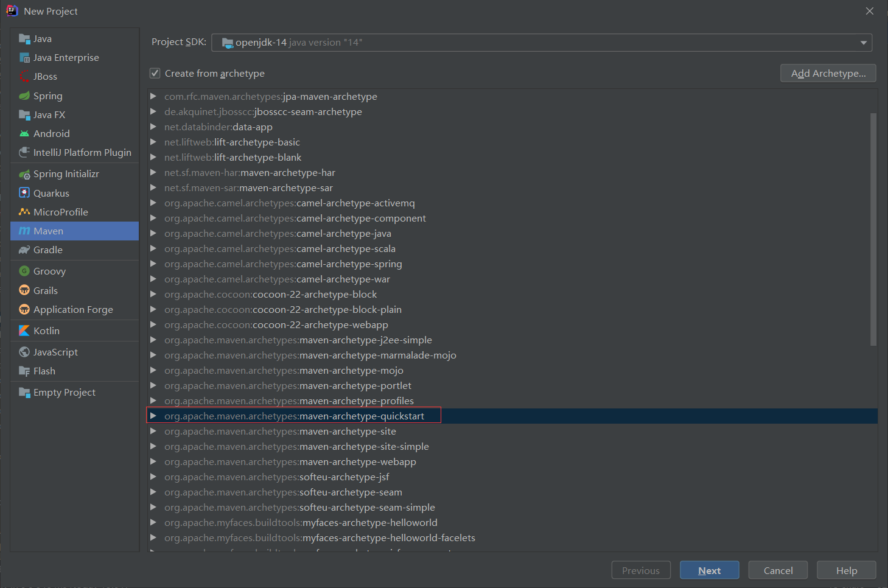Image resolution: width=888 pixels, height=588 pixels.
Task: Select maven-archetype-har row text
Action: pos(250,172)
